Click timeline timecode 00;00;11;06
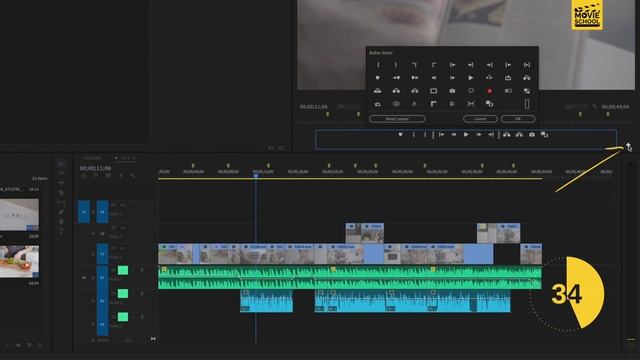Screen dimensions: 640x360 pos(96,168)
